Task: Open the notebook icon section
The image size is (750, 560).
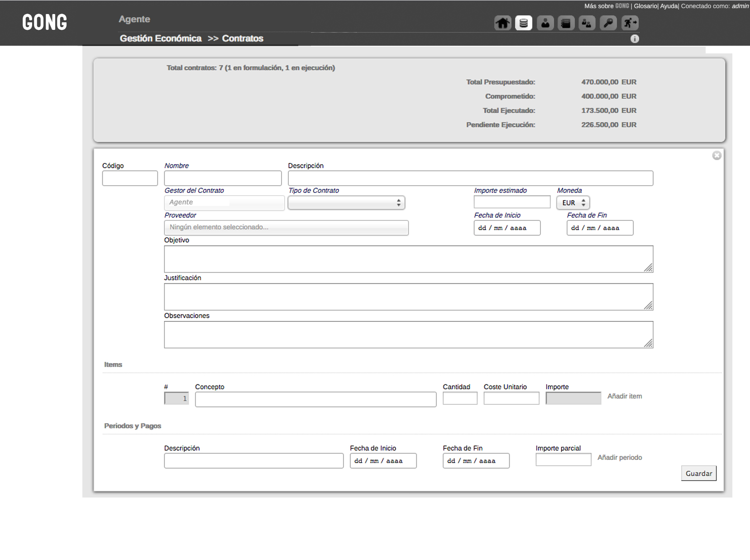Action: pyautogui.click(x=566, y=23)
